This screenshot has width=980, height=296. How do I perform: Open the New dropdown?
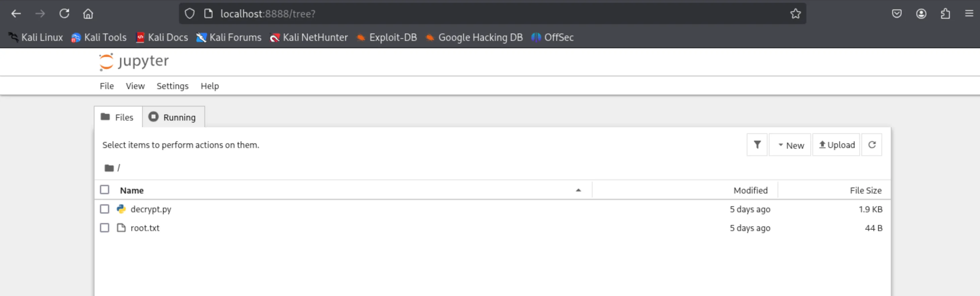(x=791, y=145)
